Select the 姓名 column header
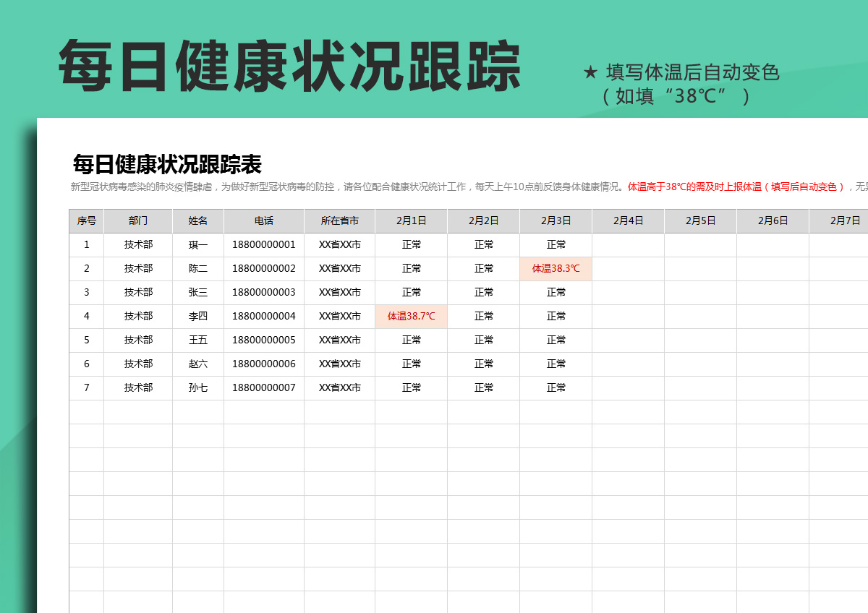This screenshot has height=613, width=868. (x=198, y=220)
